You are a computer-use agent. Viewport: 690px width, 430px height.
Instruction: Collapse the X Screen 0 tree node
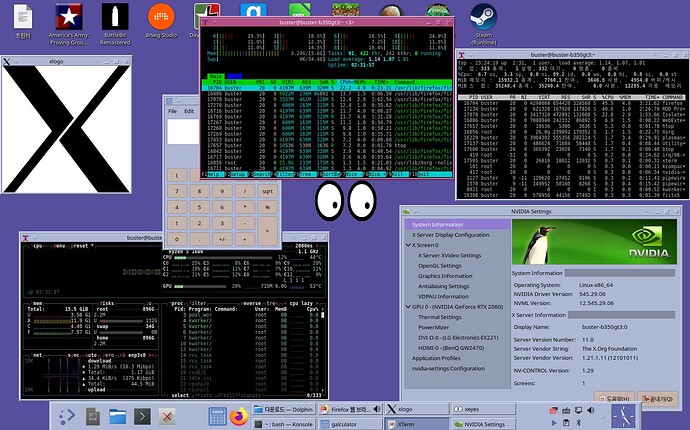click(x=408, y=245)
